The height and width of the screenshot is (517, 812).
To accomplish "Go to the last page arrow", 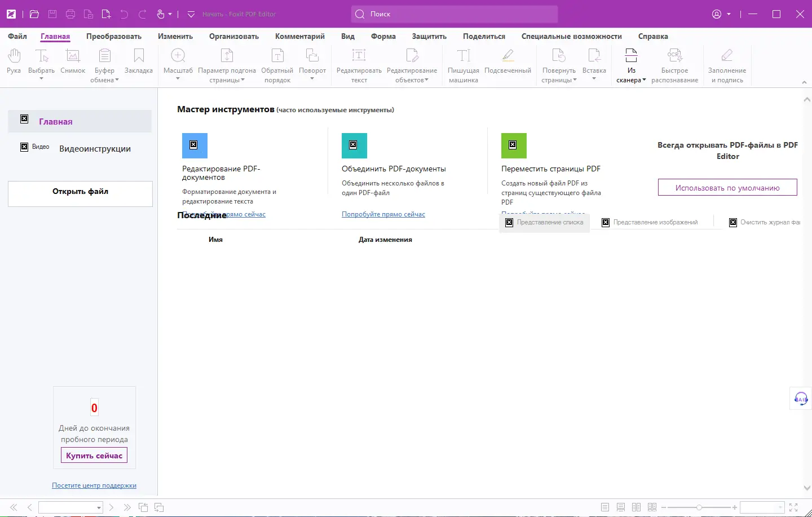I will pyautogui.click(x=127, y=507).
